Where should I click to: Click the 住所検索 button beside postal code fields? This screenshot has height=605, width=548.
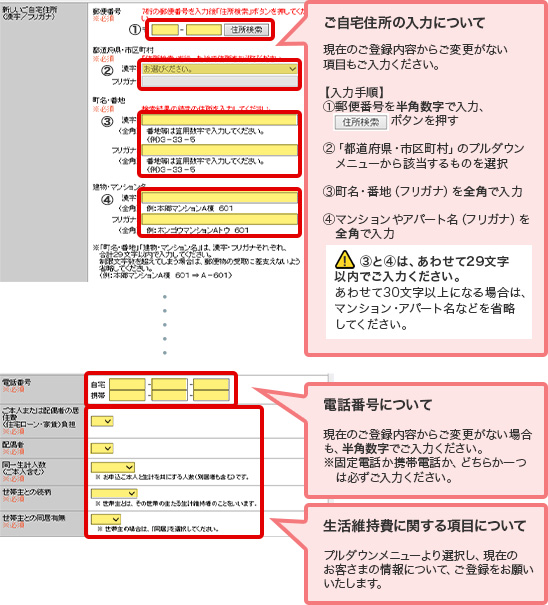click(x=247, y=30)
